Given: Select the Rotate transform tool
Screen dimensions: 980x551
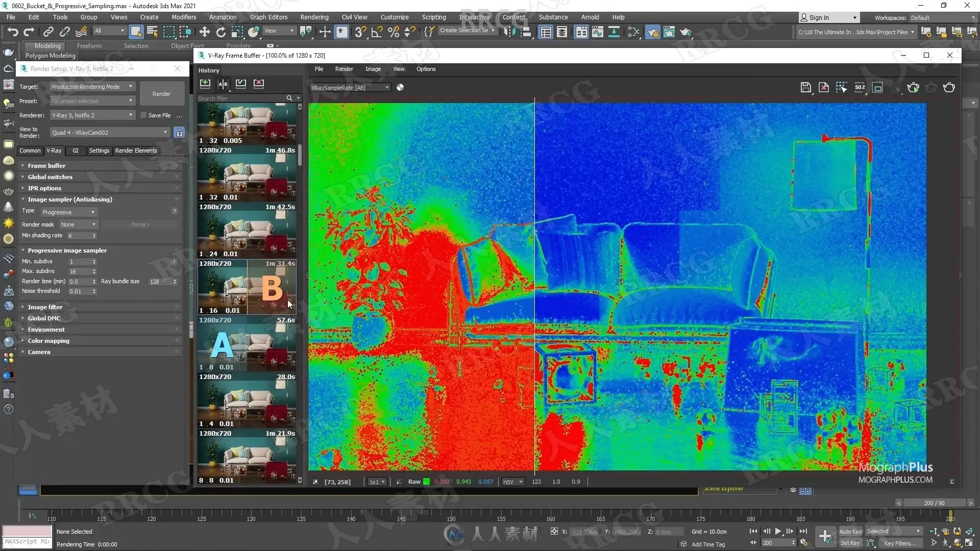Looking at the screenshot, I should (x=220, y=32).
